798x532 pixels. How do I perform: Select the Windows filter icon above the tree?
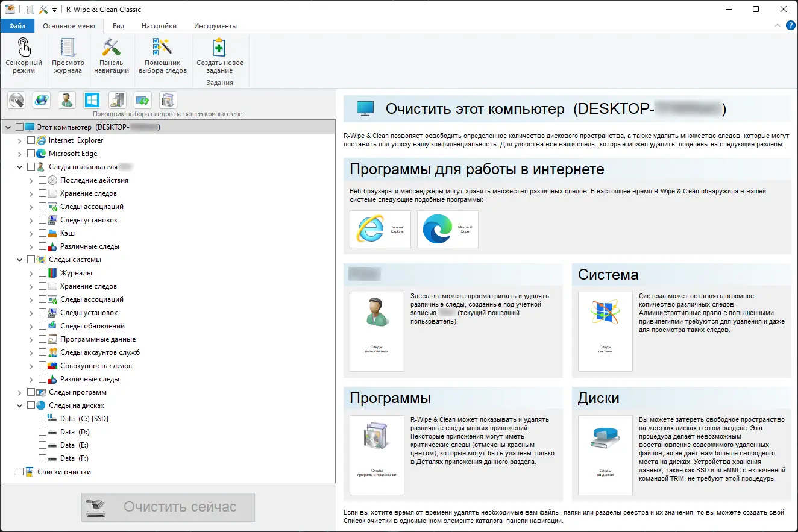[92, 99]
